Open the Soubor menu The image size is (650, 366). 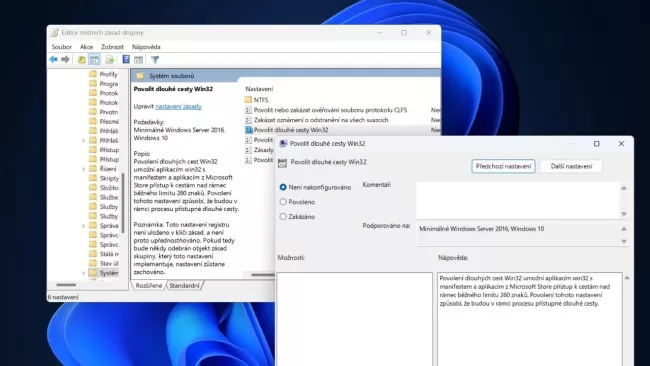click(x=62, y=47)
